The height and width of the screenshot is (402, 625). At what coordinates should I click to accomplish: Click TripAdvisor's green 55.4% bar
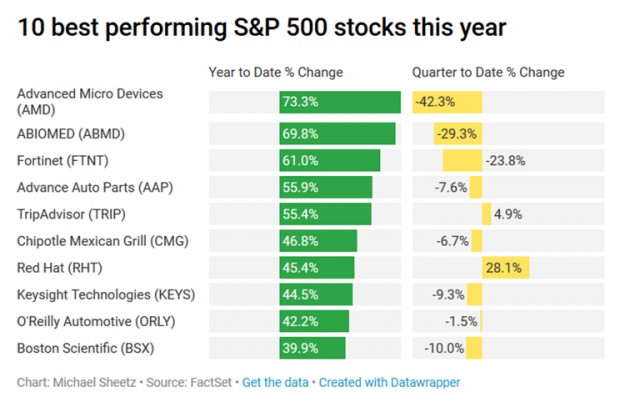325,214
